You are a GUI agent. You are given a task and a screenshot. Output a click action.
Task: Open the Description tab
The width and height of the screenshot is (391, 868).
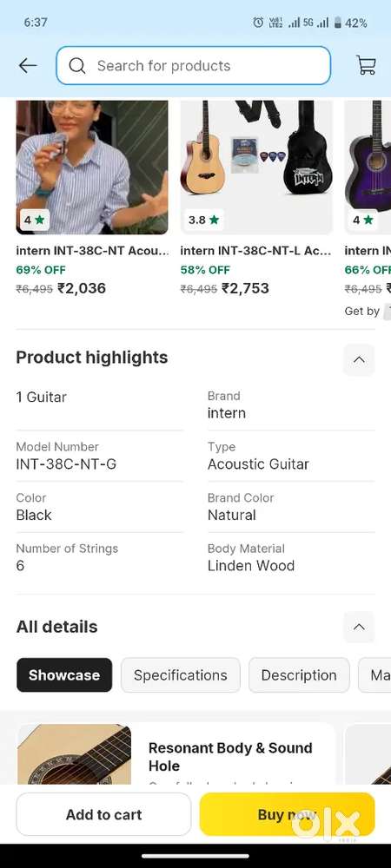pyautogui.click(x=299, y=674)
